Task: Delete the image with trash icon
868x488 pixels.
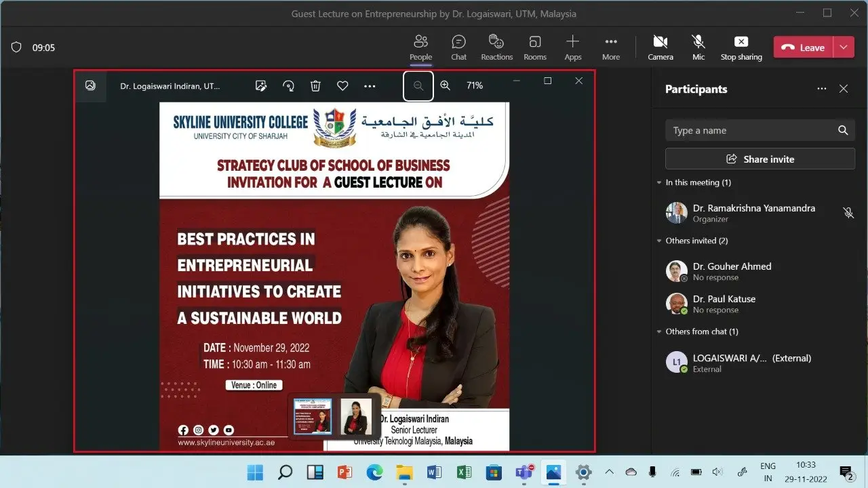Action: [x=315, y=85]
